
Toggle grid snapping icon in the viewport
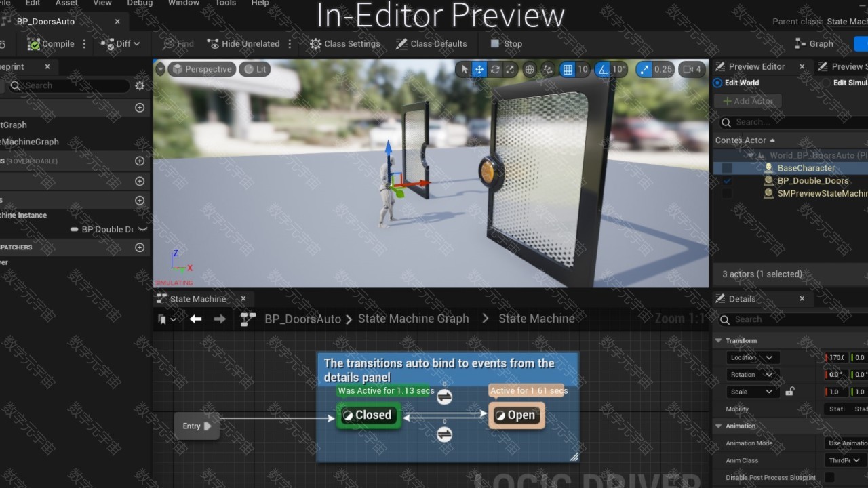coord(568,69)
